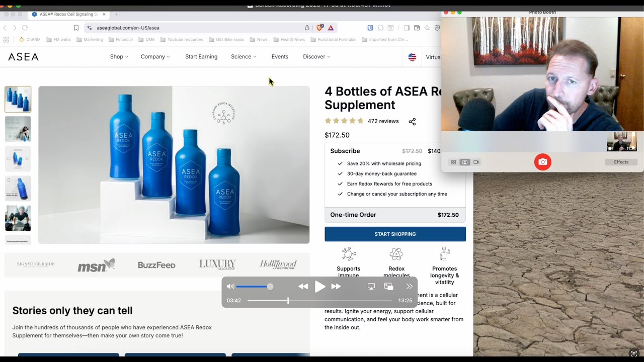Click the AirPlay icon in the video controls
The image size is (644, 362).
click(x=371, y=287)
